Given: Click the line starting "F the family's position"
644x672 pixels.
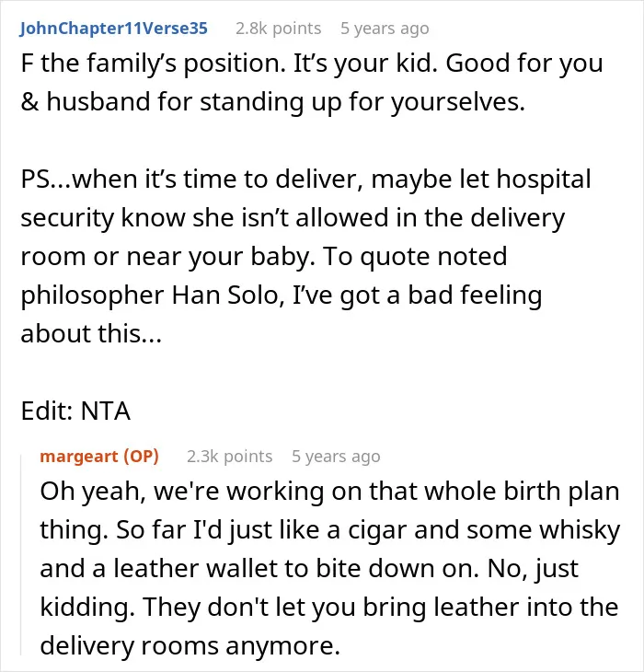Looking at the screenshot, I should point(312,64).
